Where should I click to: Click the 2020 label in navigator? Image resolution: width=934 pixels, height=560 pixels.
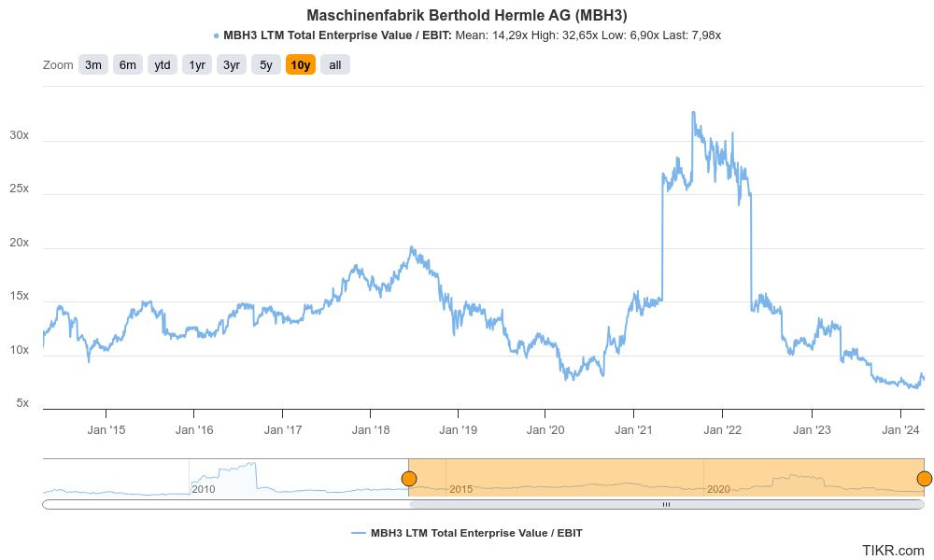point(717,489)
